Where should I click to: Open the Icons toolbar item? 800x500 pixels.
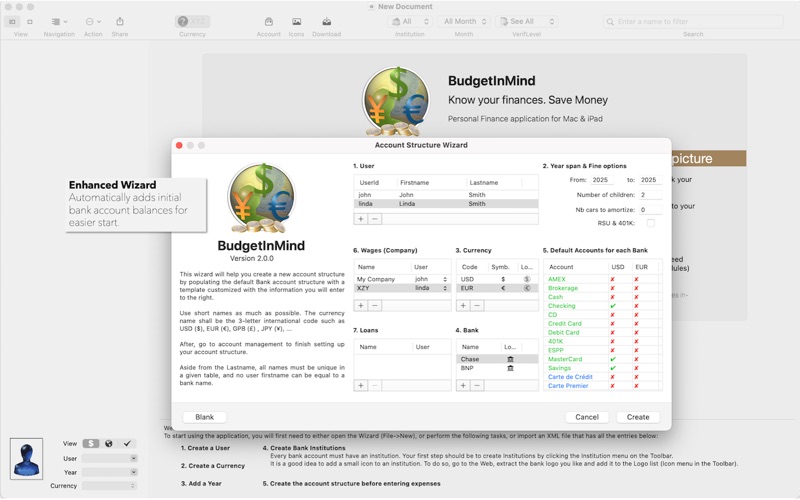pyautogui.click(x=296, y=21)
